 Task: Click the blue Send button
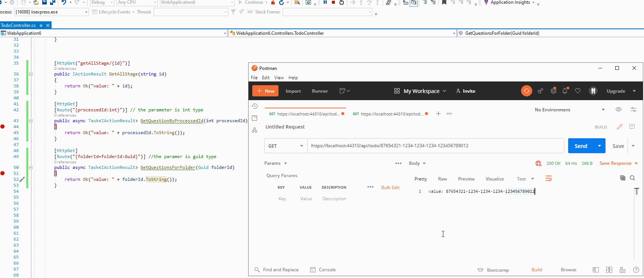click(x=581, y=146)
